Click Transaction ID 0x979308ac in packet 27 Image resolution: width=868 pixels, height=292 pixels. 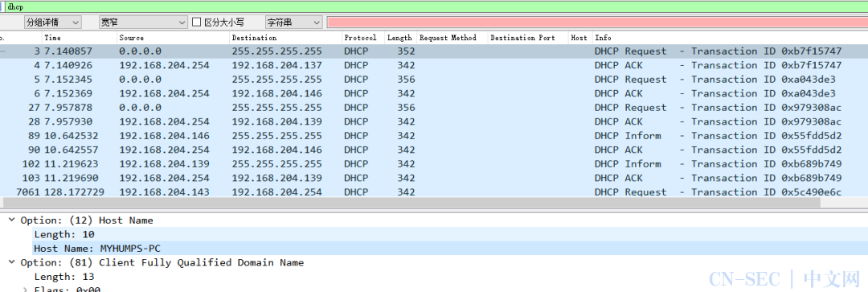coord(766,108)
